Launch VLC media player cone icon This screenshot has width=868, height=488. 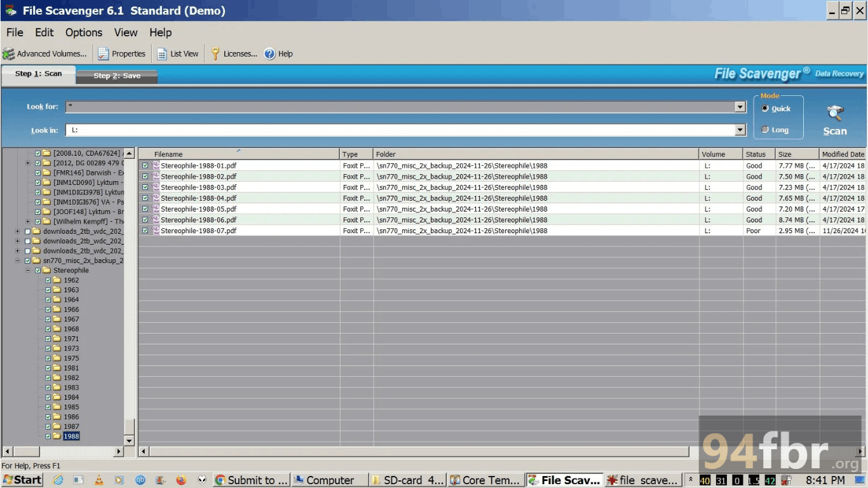click(x=98, y=480)
